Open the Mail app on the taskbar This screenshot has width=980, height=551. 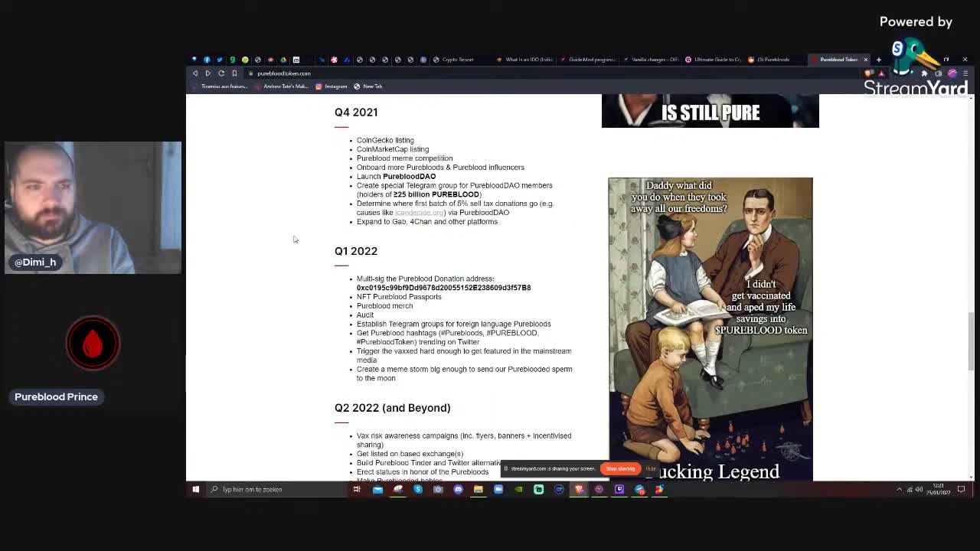(x=377, y=490)
